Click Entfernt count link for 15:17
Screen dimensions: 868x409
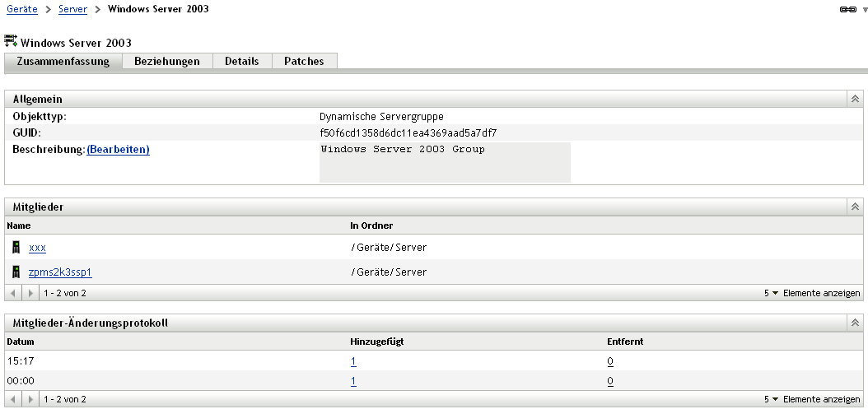pyautogui.click(x=610, y=361)
